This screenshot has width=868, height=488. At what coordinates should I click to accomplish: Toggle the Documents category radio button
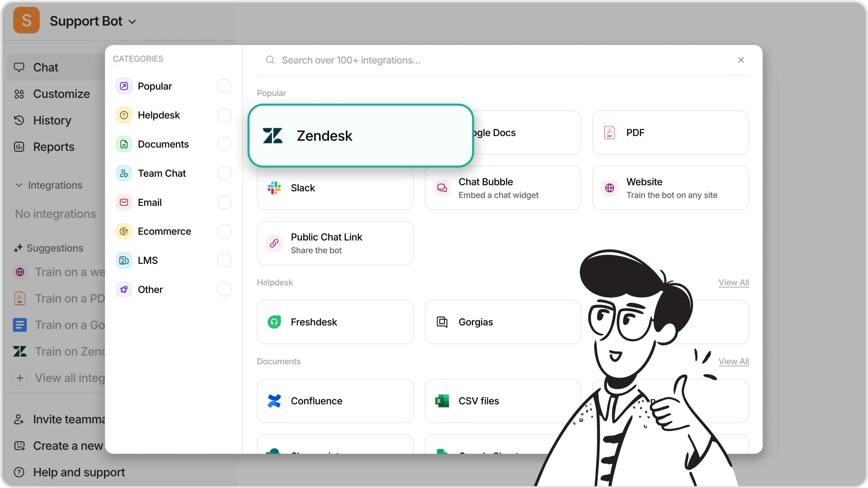click(225, 144)
